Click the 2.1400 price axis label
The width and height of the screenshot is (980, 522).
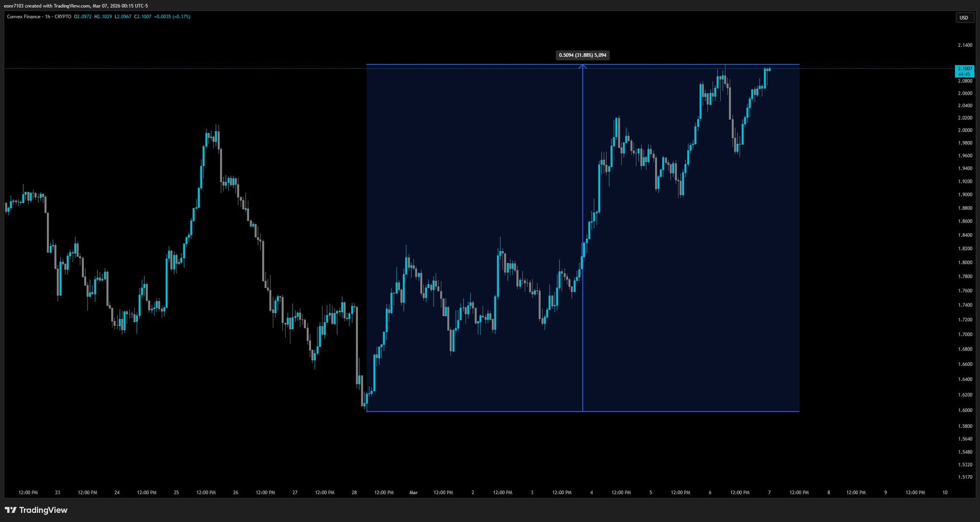965,45
